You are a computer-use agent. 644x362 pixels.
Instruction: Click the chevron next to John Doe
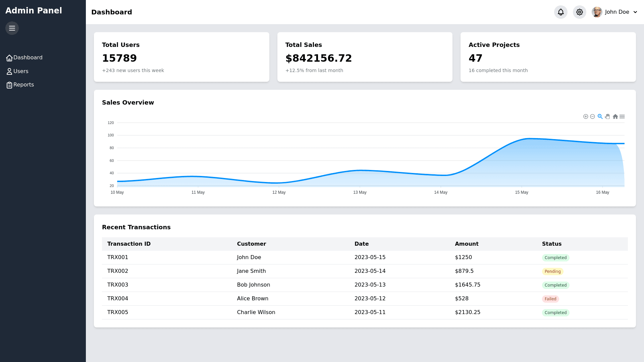point(635,12)
